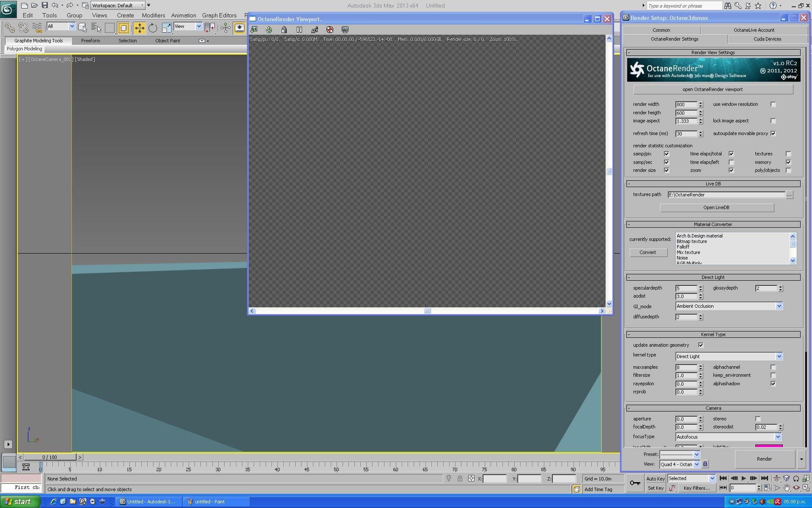Open the GI_mode Ambient Occlusion dropdown
812x508 pixels.
tap(779, 306)
